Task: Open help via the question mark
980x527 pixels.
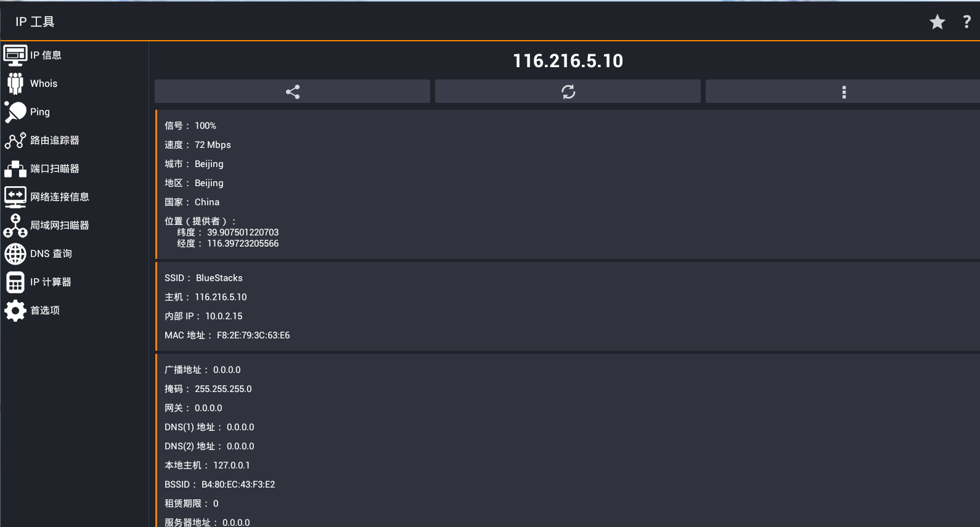Action: [x=966, y=22]
